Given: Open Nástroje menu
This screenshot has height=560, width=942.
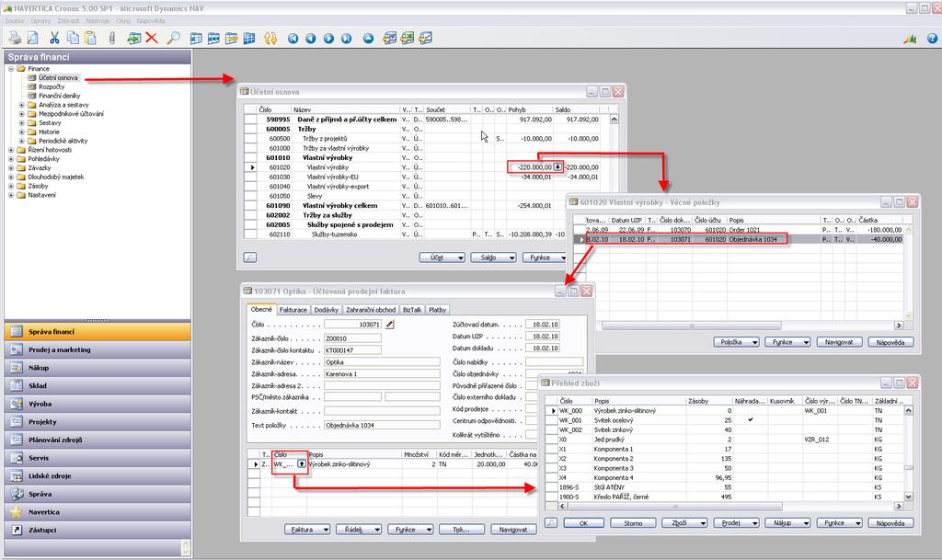Looking at the screenshot, I should 98,20.
